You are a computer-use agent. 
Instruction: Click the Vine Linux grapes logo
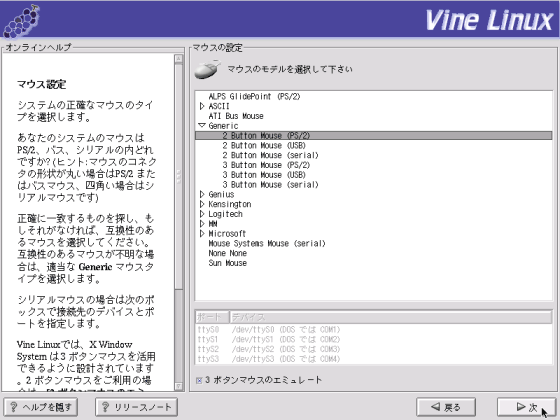[x=21, y=21]
